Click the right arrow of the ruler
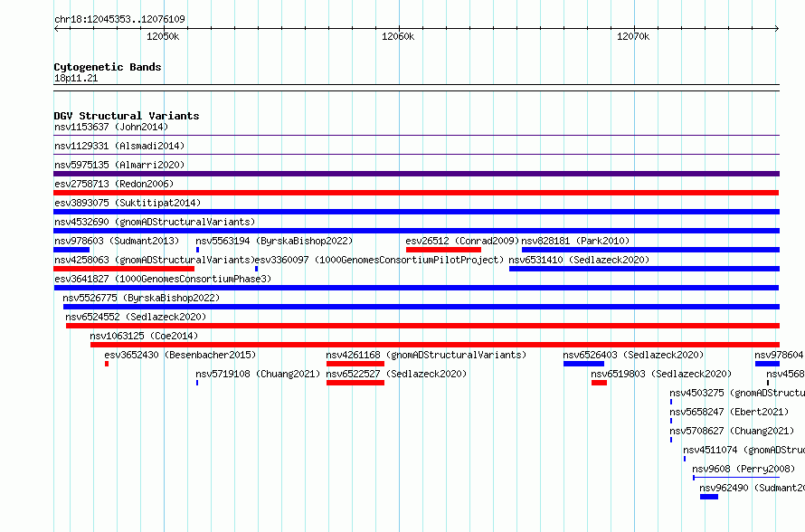Viewport: 805px width, 532px height. (x=777, y=29)
